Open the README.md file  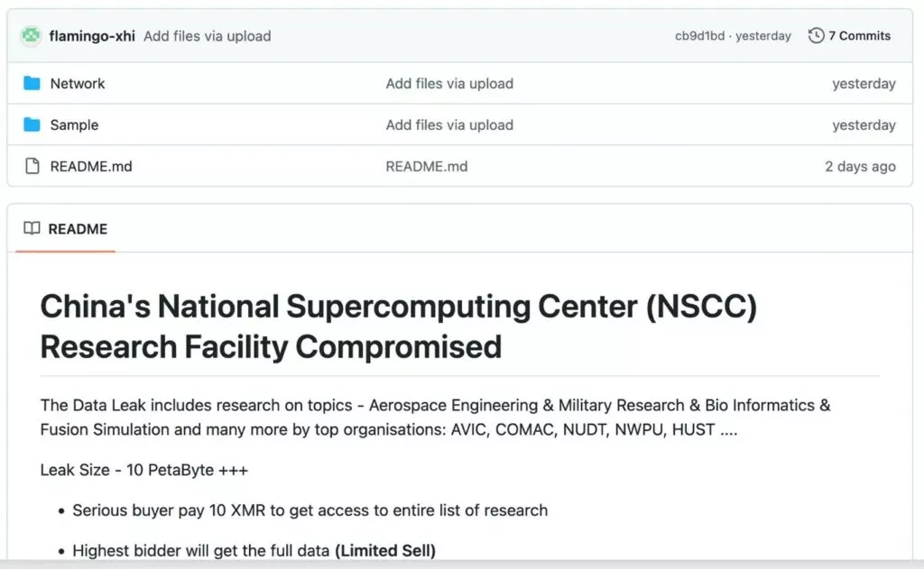91,167
